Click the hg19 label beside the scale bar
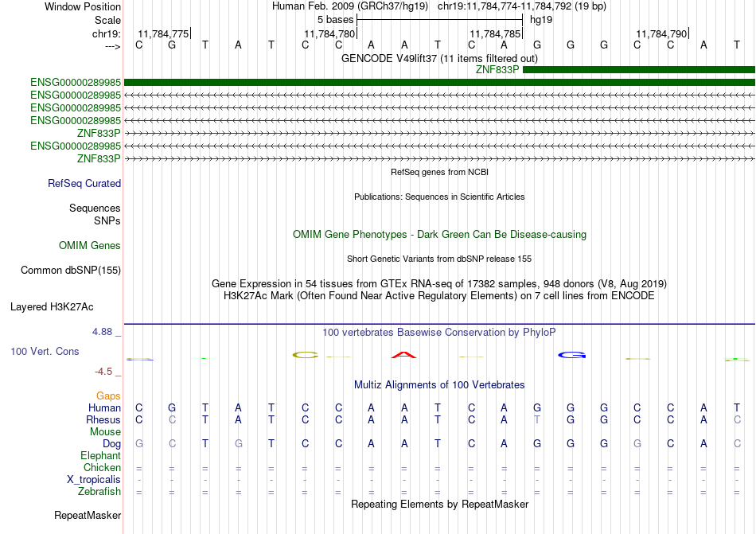Viewport: 756px width, 534px height. (x=541, y=20)
